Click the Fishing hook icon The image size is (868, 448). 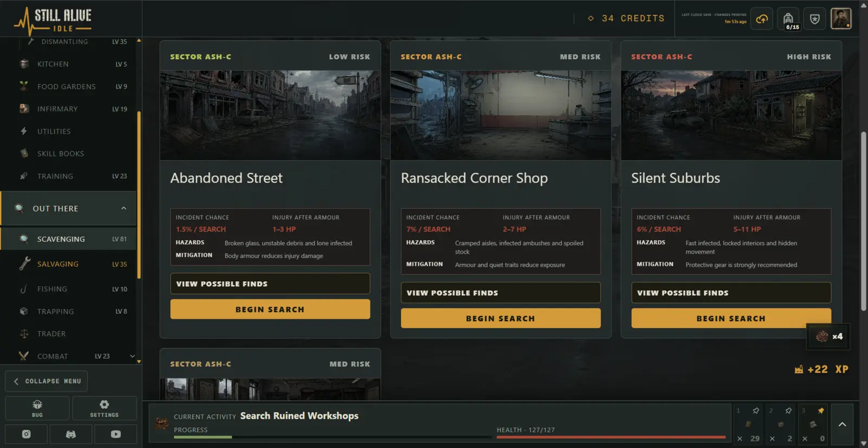click(x=24, y=289)
